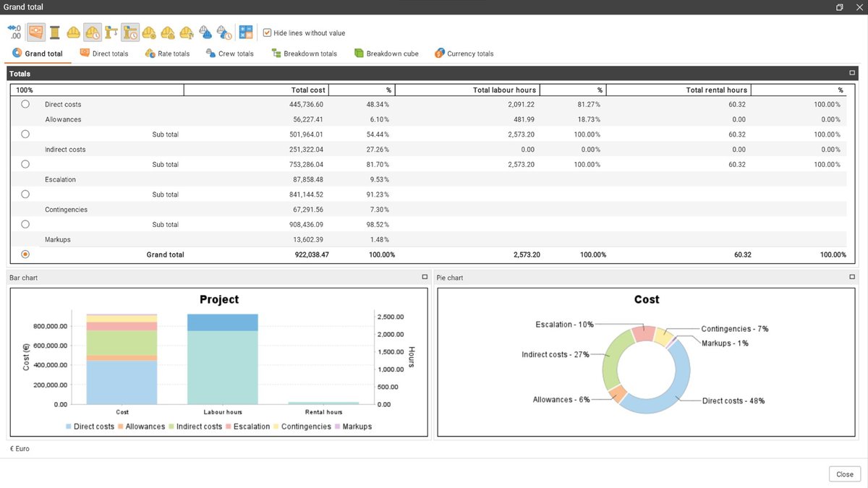Select the material spool toolbar icon
The image size is (868, 488).
55,32
